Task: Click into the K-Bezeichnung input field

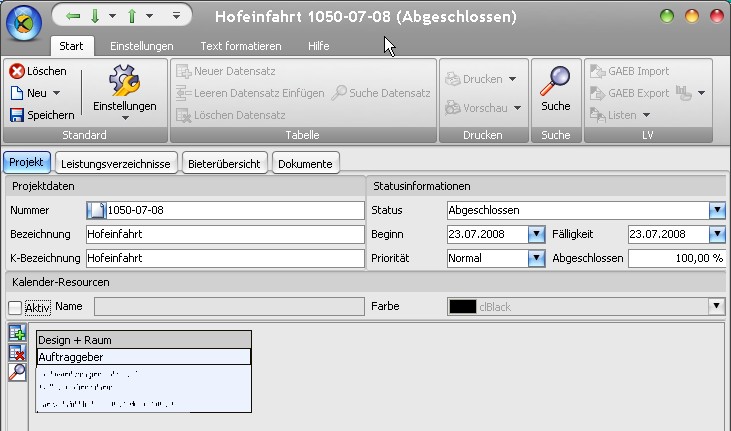Action: point(225,258)
